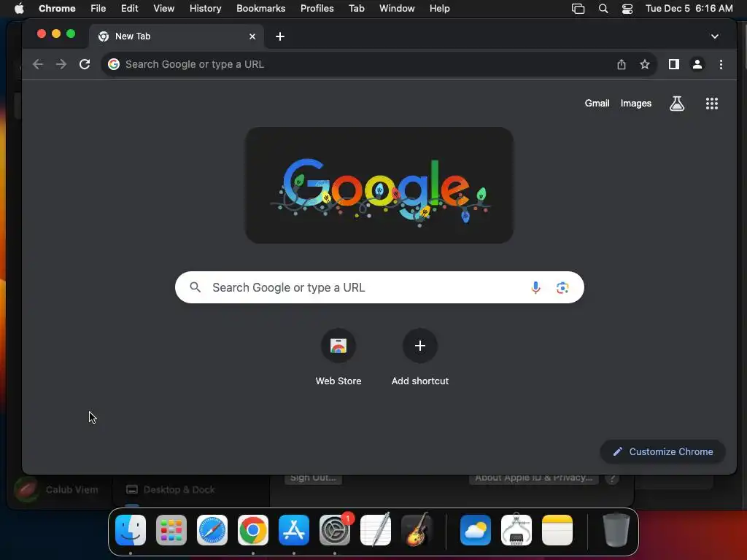Open the Help menu
This screenshot has height=560, width=747.
[x=439, y=9]
